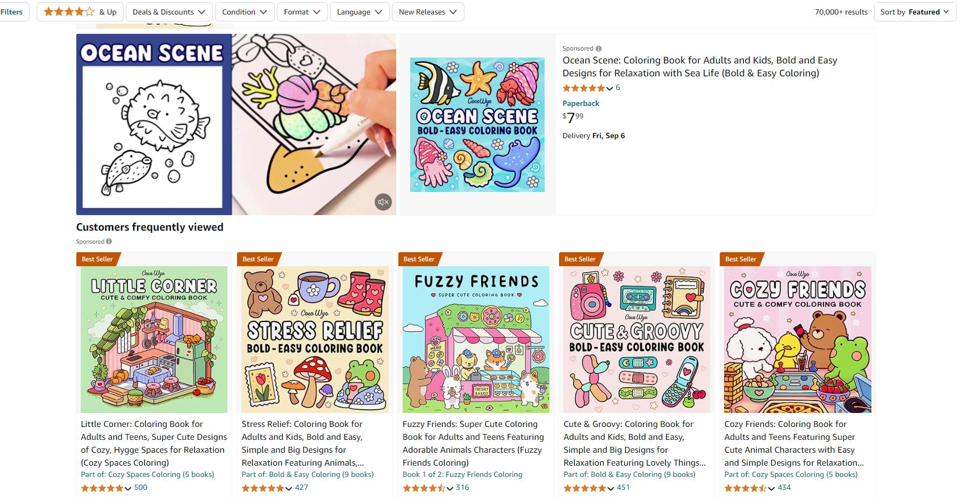The width and height of the screenshot is (980, 499).
Task: Expand Cozy Friends rating breakdown chevron
Action: click(x=771, y=488)
